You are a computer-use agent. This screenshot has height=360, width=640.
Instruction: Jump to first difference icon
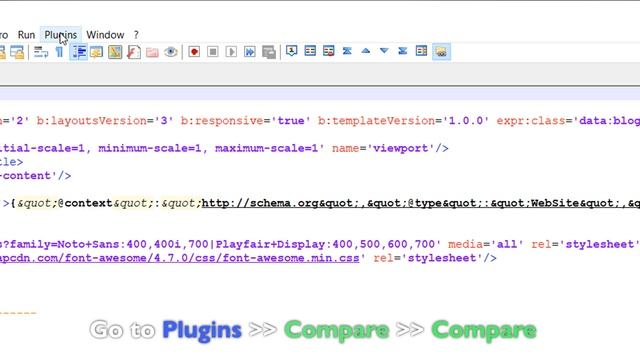coord(347,51)
